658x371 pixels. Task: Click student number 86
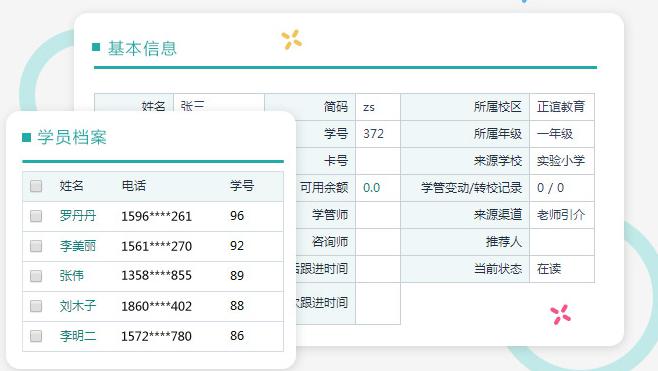(237, 336)
